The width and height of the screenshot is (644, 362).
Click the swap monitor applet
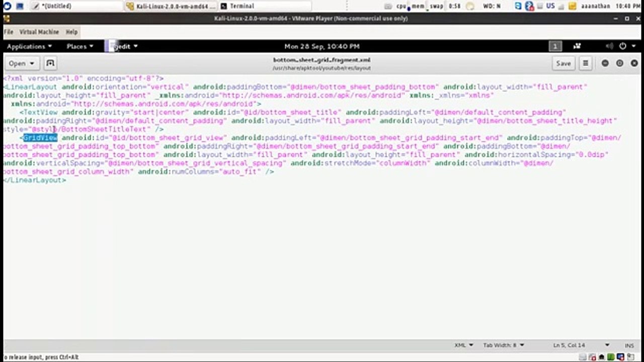pos(435,6)
